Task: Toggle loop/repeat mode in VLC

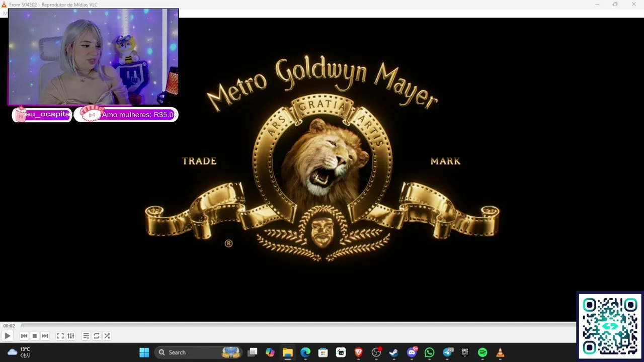Action: [96, 336]
